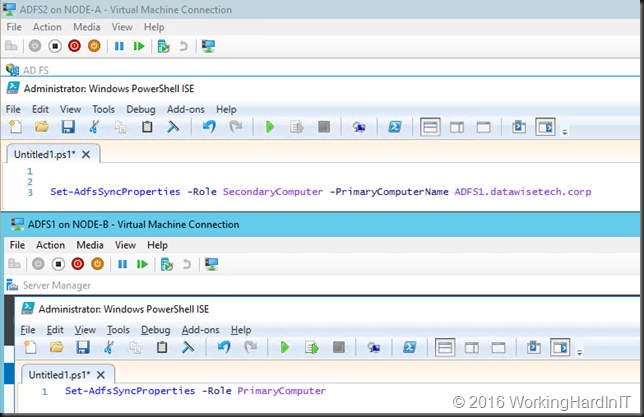Revert ADFS2 VM with the undo arrow icon
The width and height of the screenshot is (644, 417).
pos(183,46)
